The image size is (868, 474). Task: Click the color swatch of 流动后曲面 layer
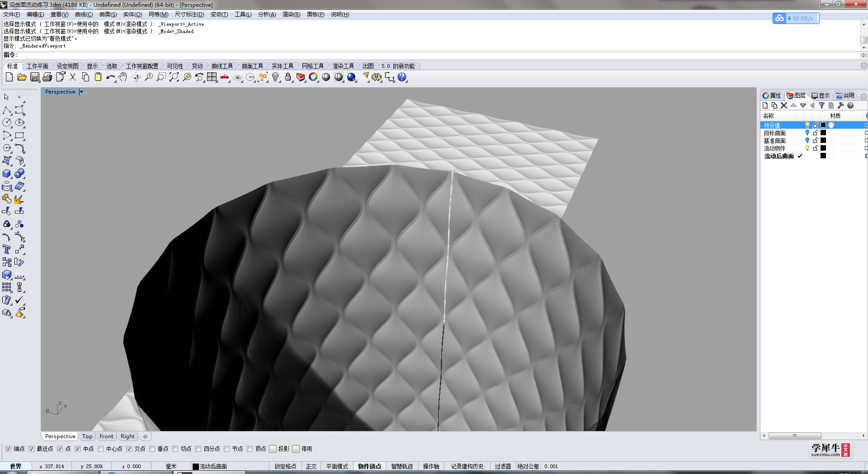(823, 156)
